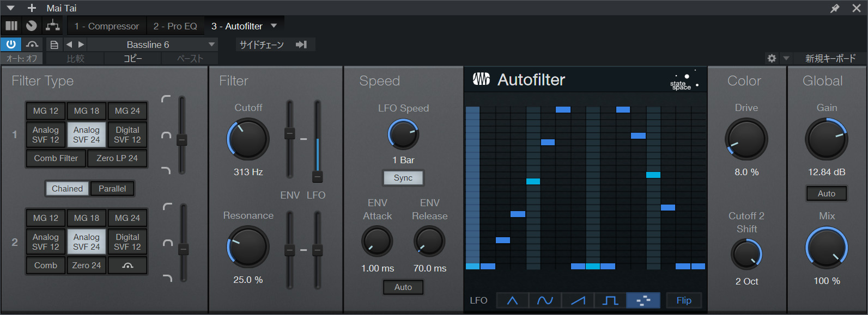
Task: Open the routing view icon
Action: [52, 26]
